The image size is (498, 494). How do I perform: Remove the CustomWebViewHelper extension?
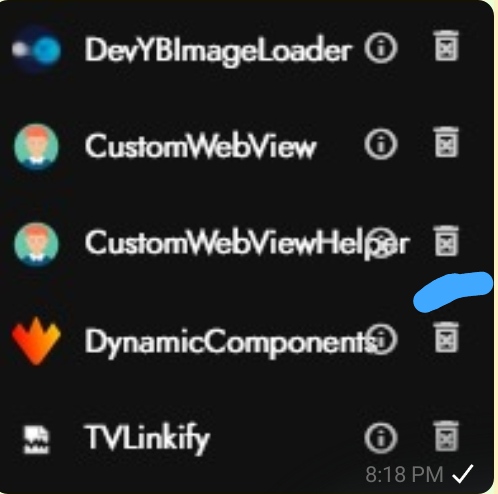point(446,240)
